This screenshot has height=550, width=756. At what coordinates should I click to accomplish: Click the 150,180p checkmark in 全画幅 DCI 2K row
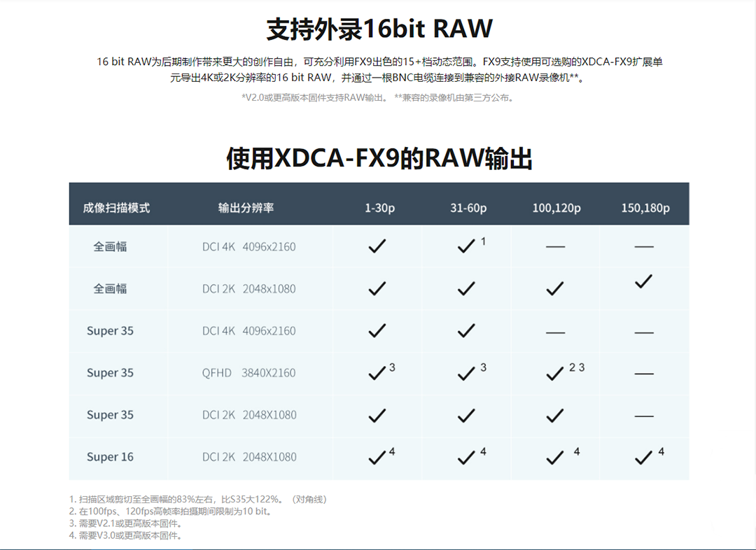644,281
